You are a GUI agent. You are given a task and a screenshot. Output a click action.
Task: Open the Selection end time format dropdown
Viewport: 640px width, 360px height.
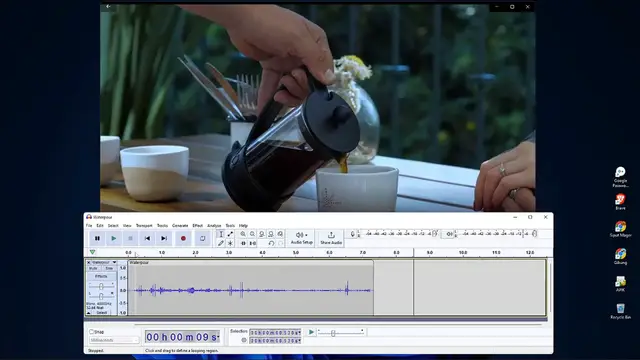(x=299, y=340)
